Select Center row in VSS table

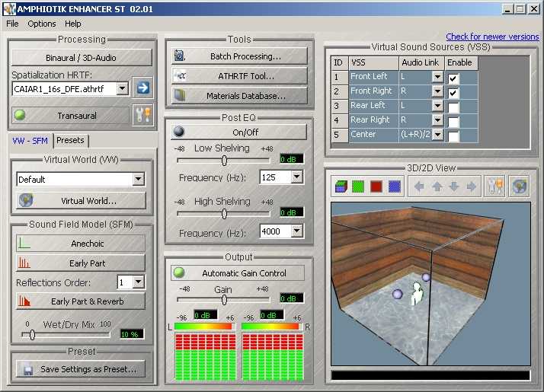click(404, 135)
